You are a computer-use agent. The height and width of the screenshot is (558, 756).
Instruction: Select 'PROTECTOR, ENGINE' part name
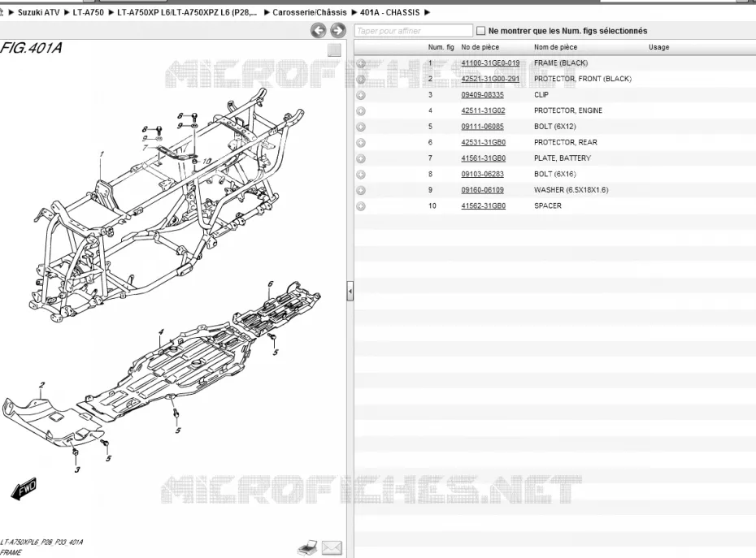tap(568, 110)
